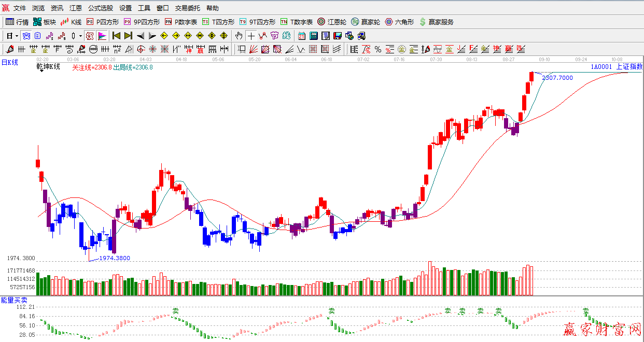The width and height of the screenshot is (644, 342).
Task: Toggle the 行情 quotes view
Action: point(17,22)
